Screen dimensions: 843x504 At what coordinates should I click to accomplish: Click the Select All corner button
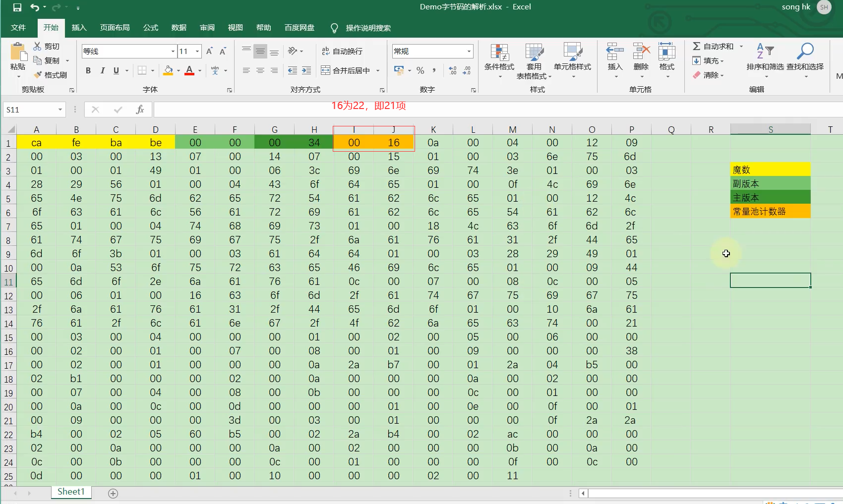tap(10, 130)
